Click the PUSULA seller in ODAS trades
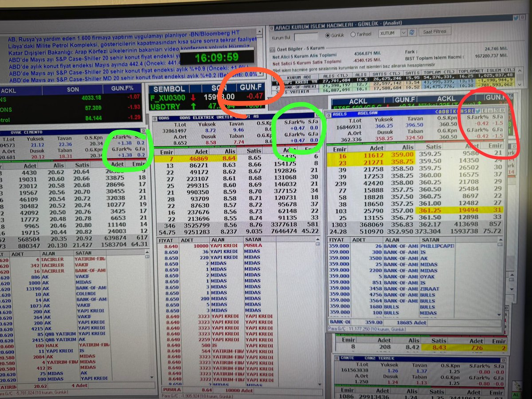532x399 pixels. coord(253,245)
